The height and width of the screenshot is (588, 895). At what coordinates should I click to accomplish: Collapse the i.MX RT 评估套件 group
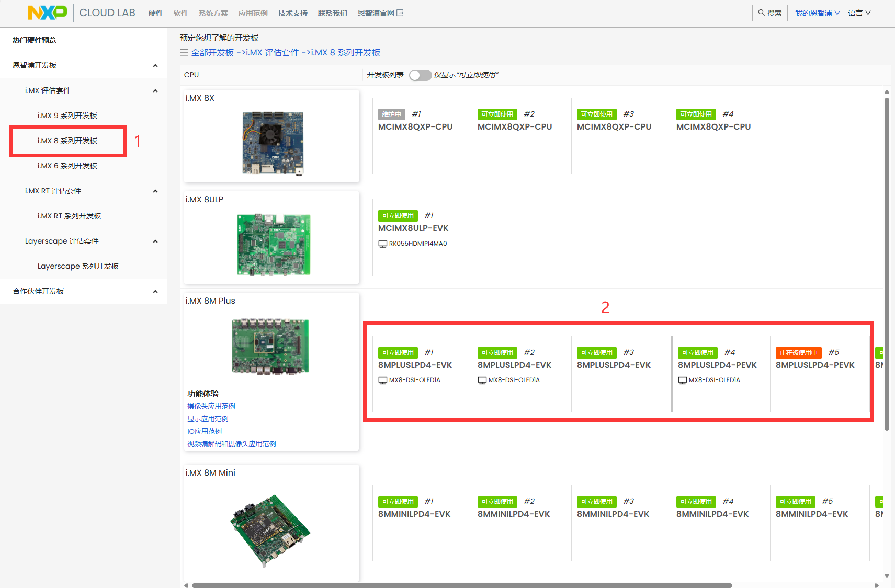[155, 191]
